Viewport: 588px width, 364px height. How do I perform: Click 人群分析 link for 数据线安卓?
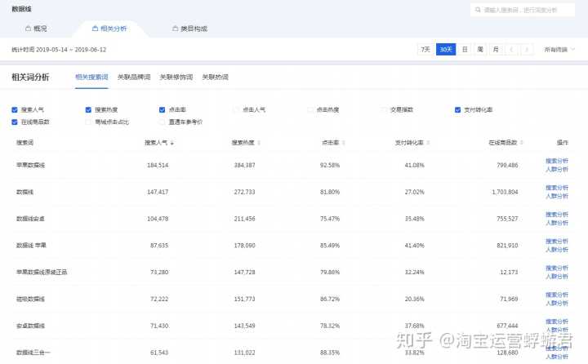(x=557, y=223)
